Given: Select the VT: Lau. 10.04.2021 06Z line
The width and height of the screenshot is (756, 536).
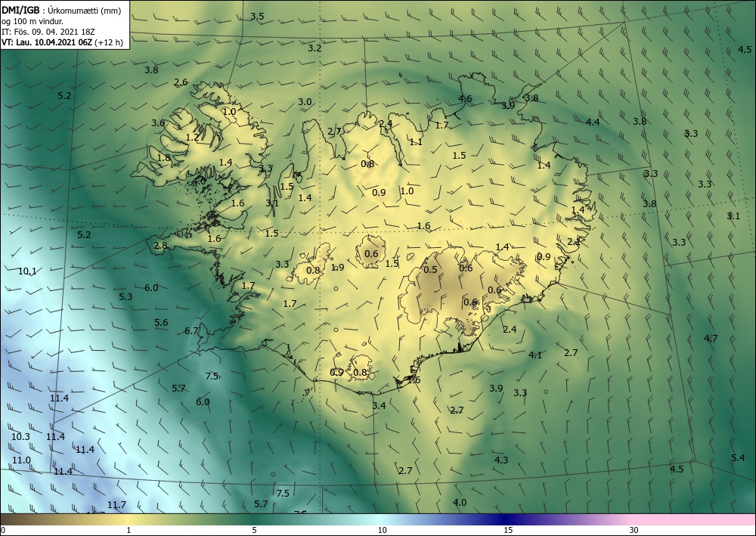Looking at the screenshot, I should point(62,42).
